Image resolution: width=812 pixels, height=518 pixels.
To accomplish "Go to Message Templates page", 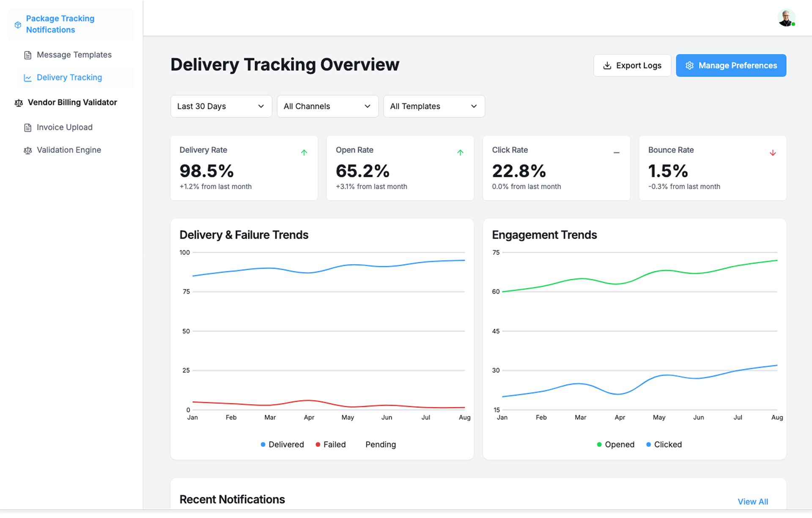I will [x=74, y=55].
